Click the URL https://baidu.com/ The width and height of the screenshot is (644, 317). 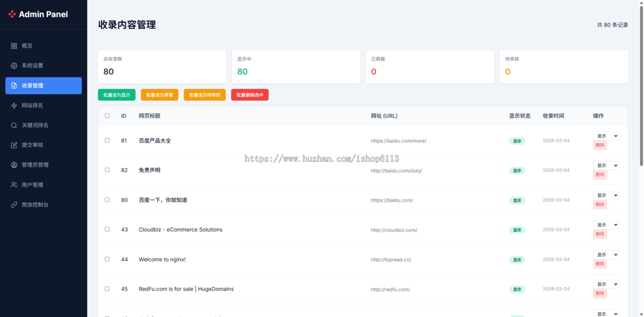[392, 200]
